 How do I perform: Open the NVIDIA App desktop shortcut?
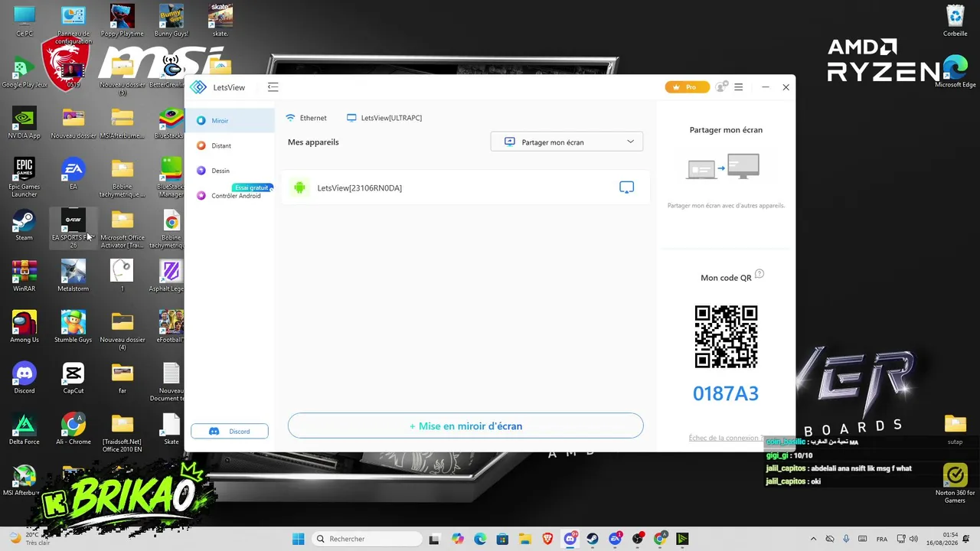(24, 123)
